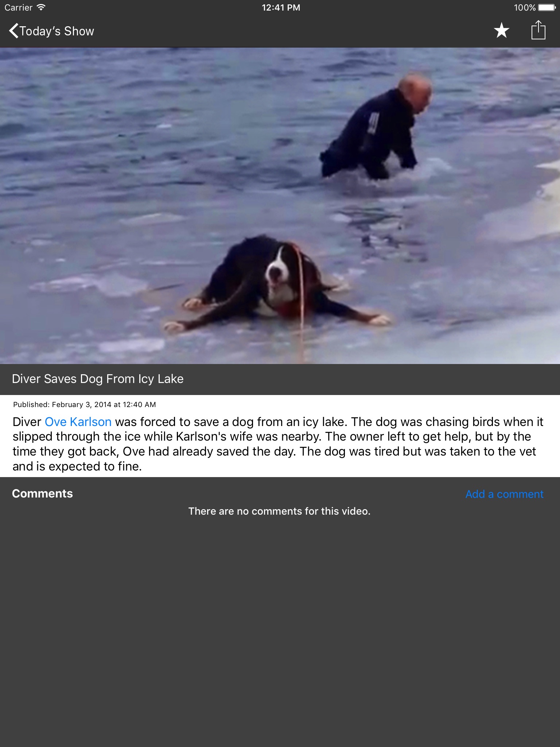Select the Diver Saves Dog From Icy Lake title

(x=98, y=379)
